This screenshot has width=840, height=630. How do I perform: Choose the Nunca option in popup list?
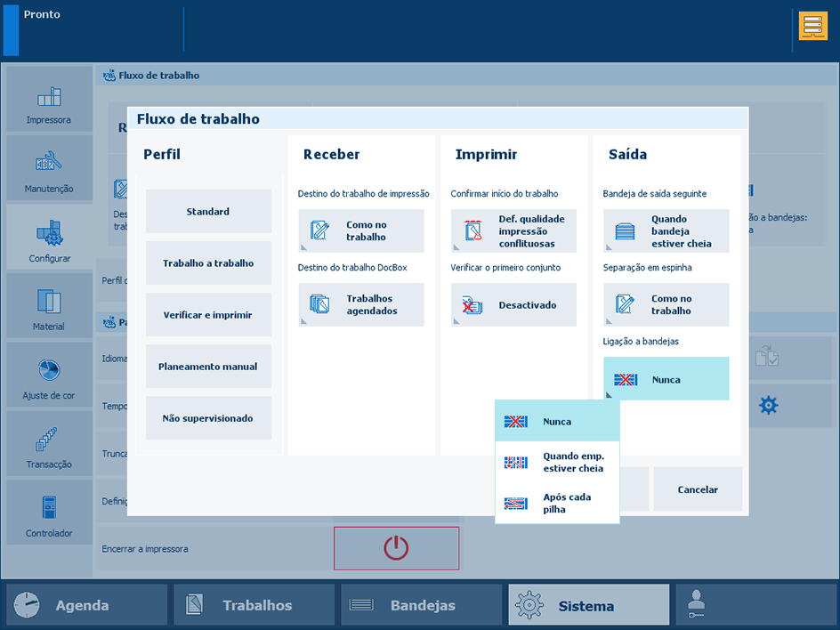tap(557, 422)
